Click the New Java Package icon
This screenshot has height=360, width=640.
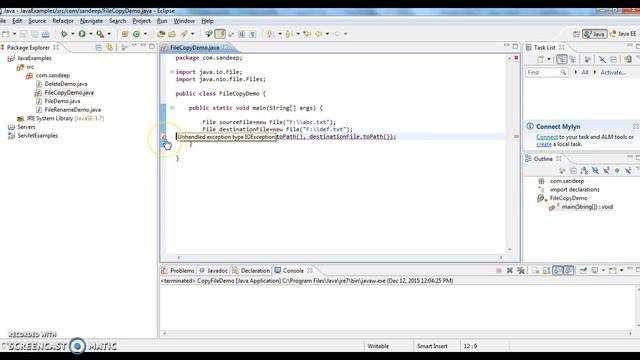(125, 34)
